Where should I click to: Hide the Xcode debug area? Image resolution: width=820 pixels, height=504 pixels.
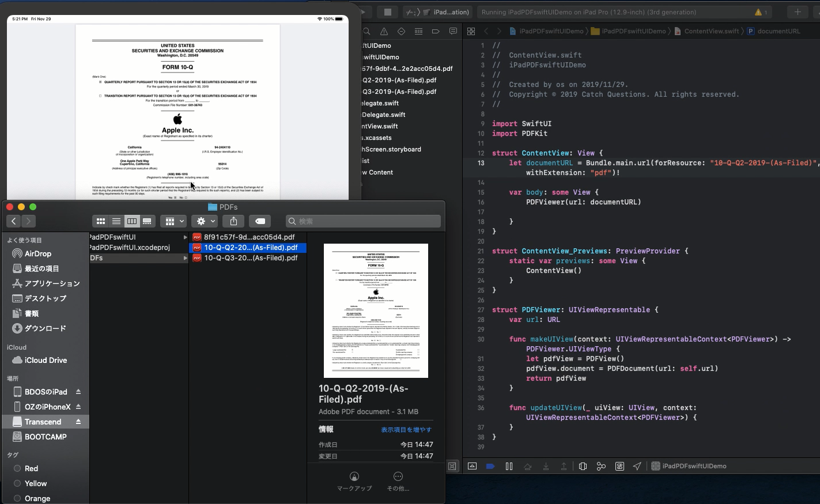click(472, 466)
